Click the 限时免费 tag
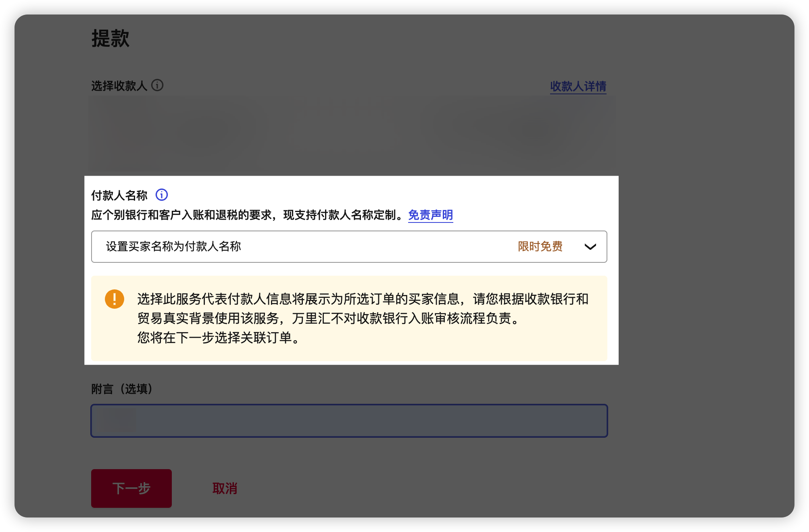This screenshot has height=532, width=809. click(x=540, y=247)
